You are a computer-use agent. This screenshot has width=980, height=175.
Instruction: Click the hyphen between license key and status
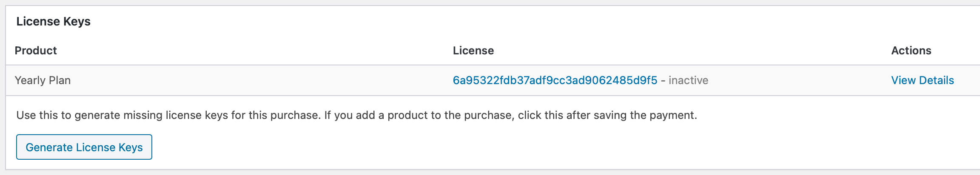[x=663, y=80]
